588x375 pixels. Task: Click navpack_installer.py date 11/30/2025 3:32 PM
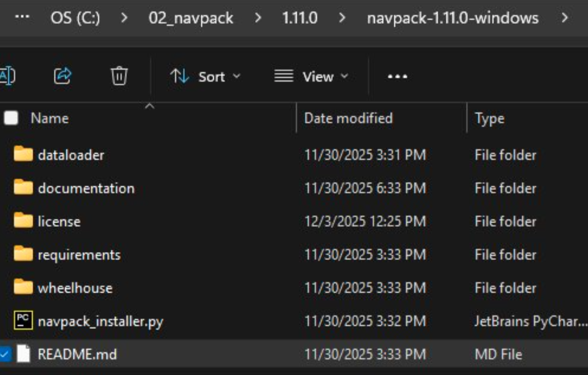tap(365, 321)
